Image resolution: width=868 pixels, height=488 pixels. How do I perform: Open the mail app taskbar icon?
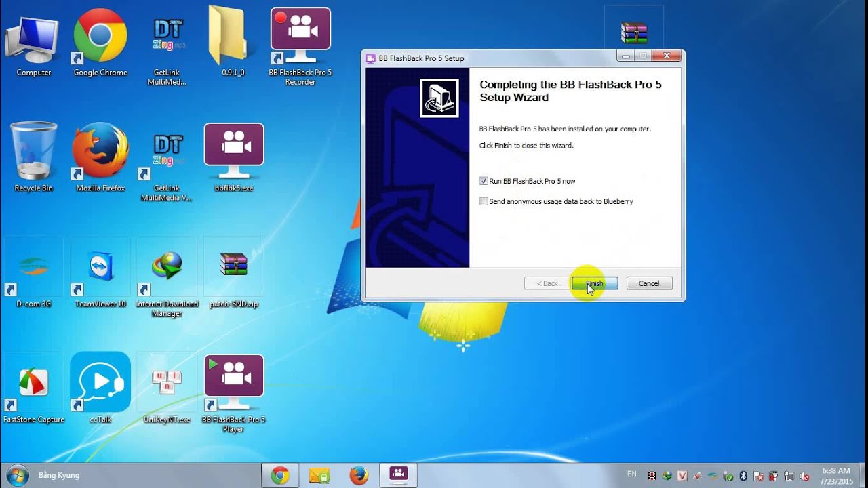[x=319, y=476]
